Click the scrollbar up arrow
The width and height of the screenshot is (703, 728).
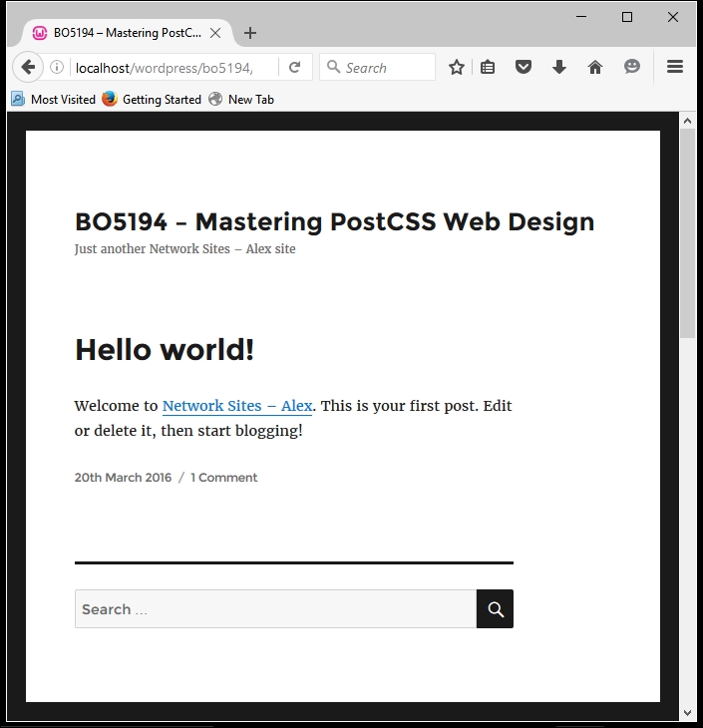point(688,121)
